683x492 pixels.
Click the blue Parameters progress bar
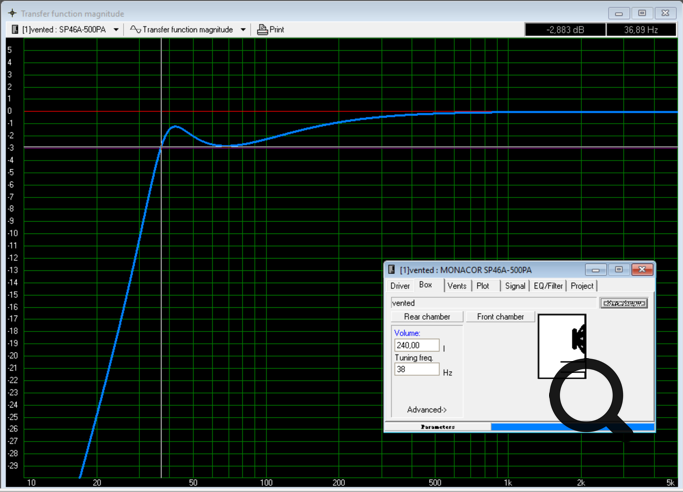(x=572, y=427)
